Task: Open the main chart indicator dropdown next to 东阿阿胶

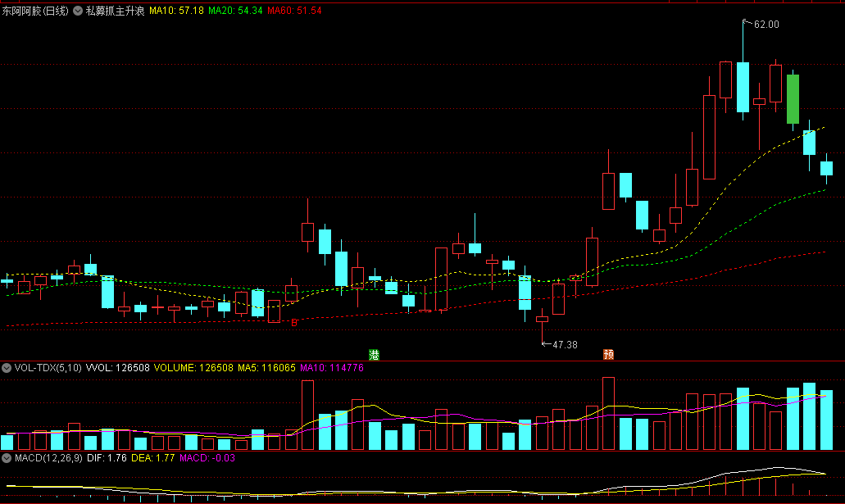Action: 78,11
